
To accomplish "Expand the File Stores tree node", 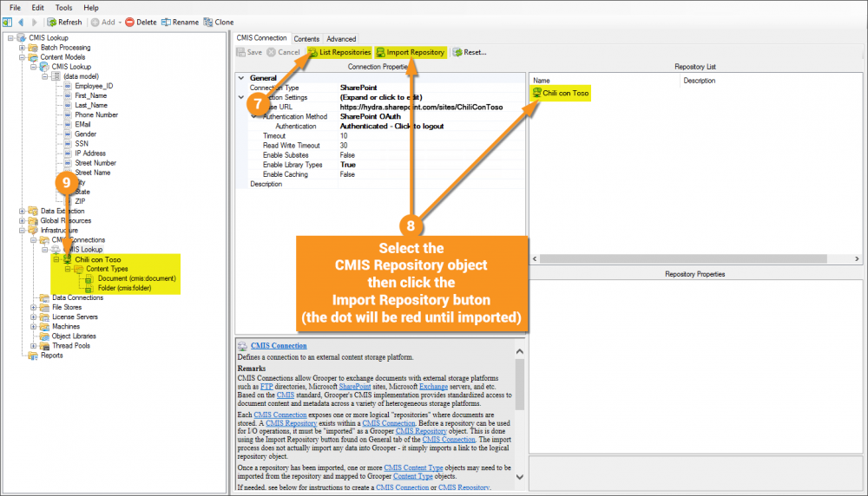I will pos(33,307).
